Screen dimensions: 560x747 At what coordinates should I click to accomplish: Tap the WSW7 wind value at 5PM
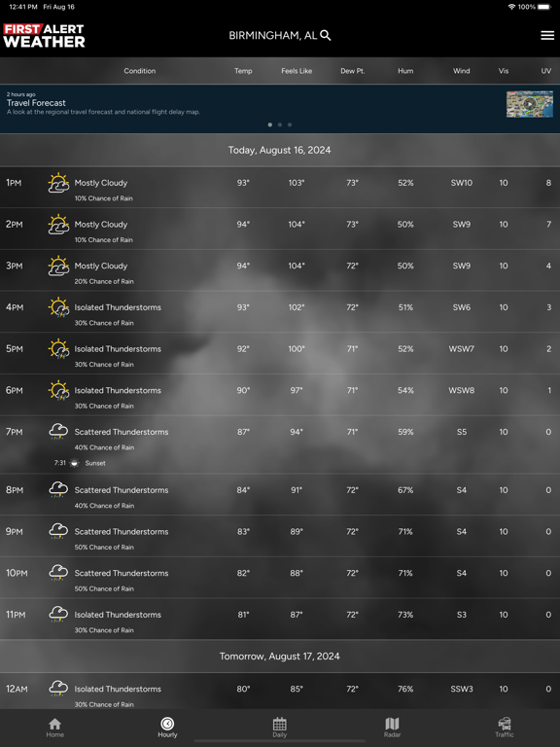coord(462,349)
